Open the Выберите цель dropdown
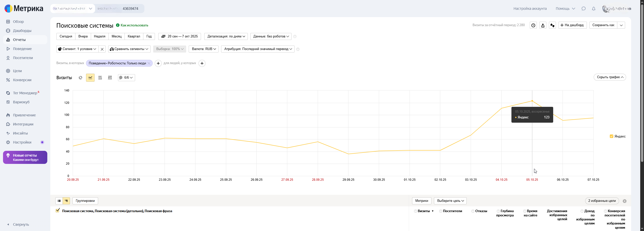 [x=450, y=201]
